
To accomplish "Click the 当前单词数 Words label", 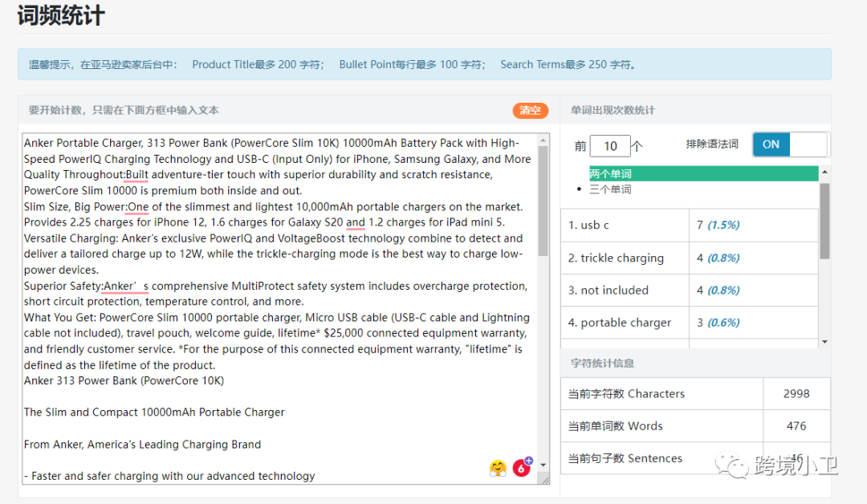I will click(616, 426).
